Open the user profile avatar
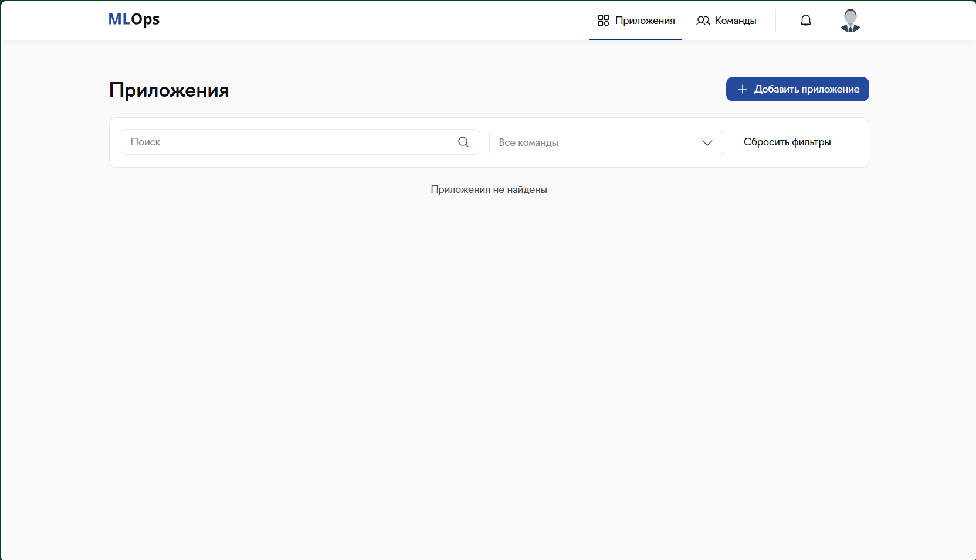 click(850, 21)
